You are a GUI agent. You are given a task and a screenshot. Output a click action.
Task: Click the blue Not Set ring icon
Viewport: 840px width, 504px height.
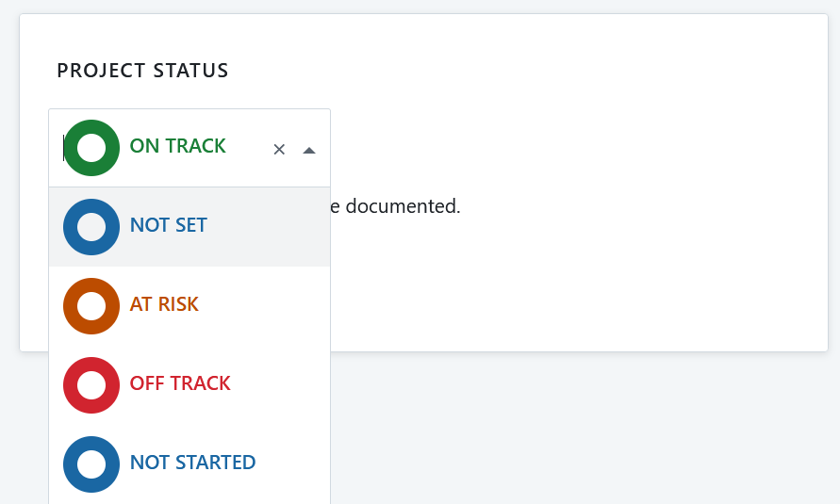coord(91,227)
